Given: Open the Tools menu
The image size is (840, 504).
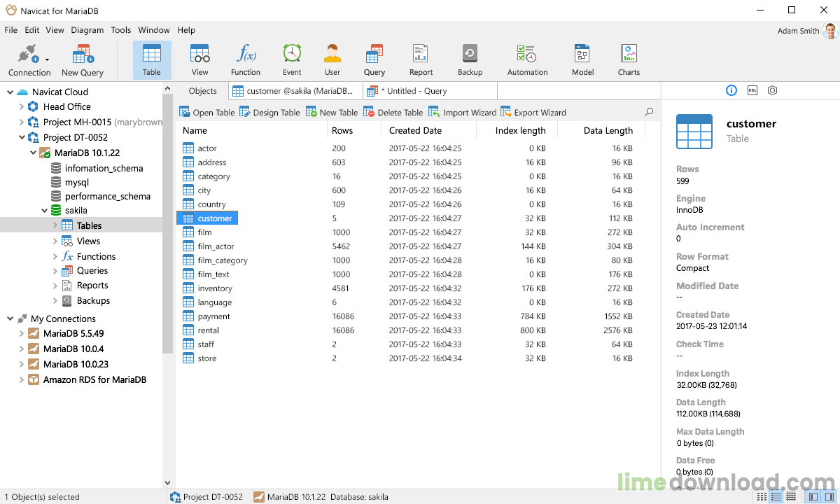Looking at the screenshot, I should click(121, 30).
